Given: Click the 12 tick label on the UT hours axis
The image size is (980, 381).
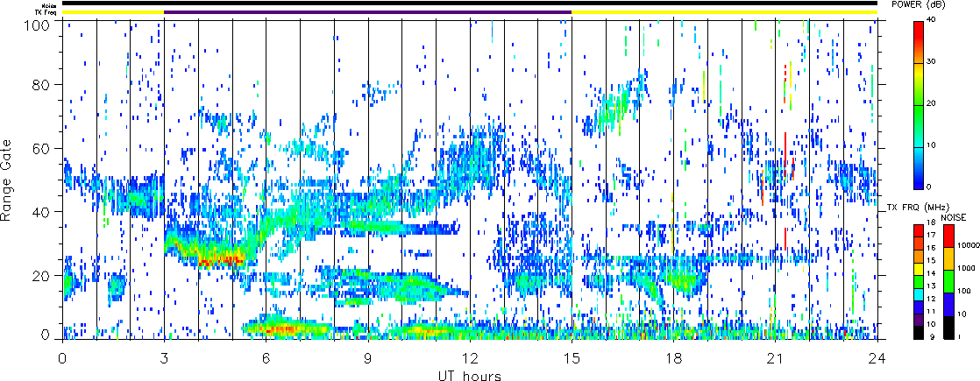Looking at the screenshot, I should [470, 356].
